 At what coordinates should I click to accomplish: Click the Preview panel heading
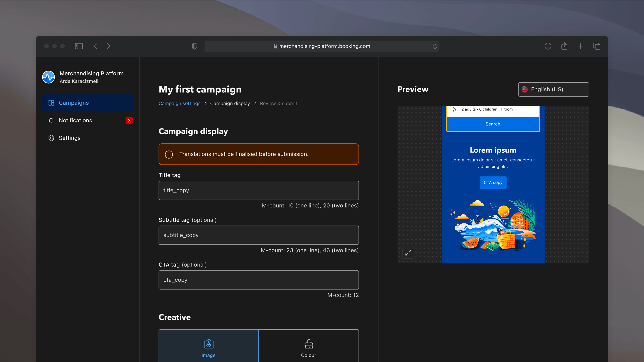(413, 89)
